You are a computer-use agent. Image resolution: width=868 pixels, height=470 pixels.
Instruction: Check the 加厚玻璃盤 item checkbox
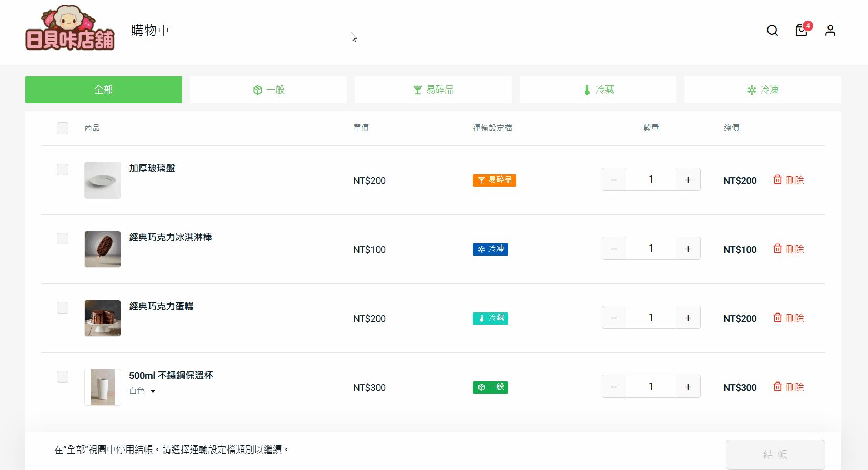point(63,170)
